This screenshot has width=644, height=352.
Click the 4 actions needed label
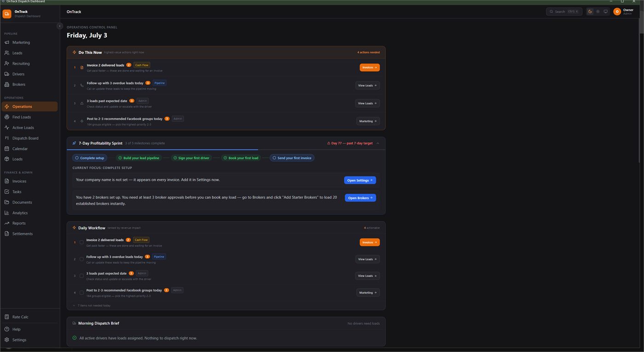[368, 52]
